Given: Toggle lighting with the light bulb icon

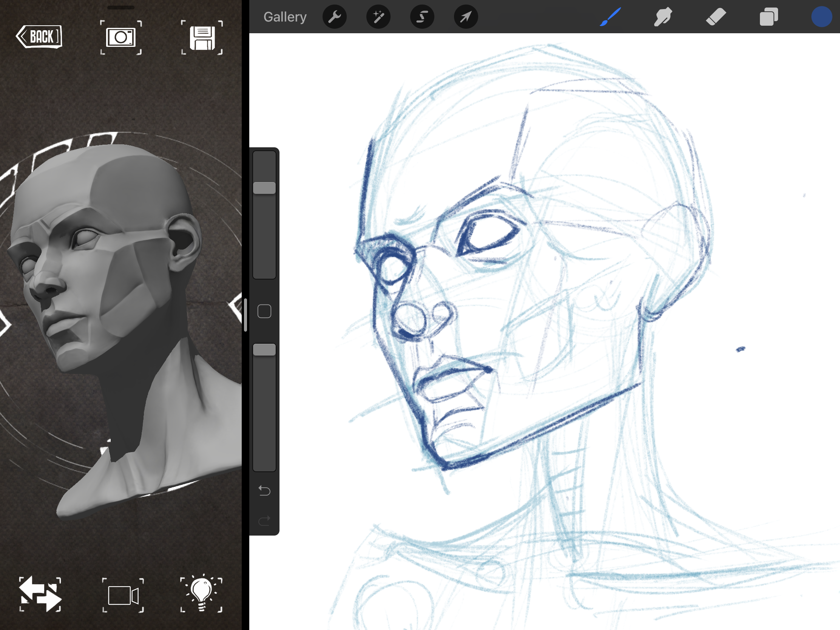Looking at the screenshot, I should point(201,593).
